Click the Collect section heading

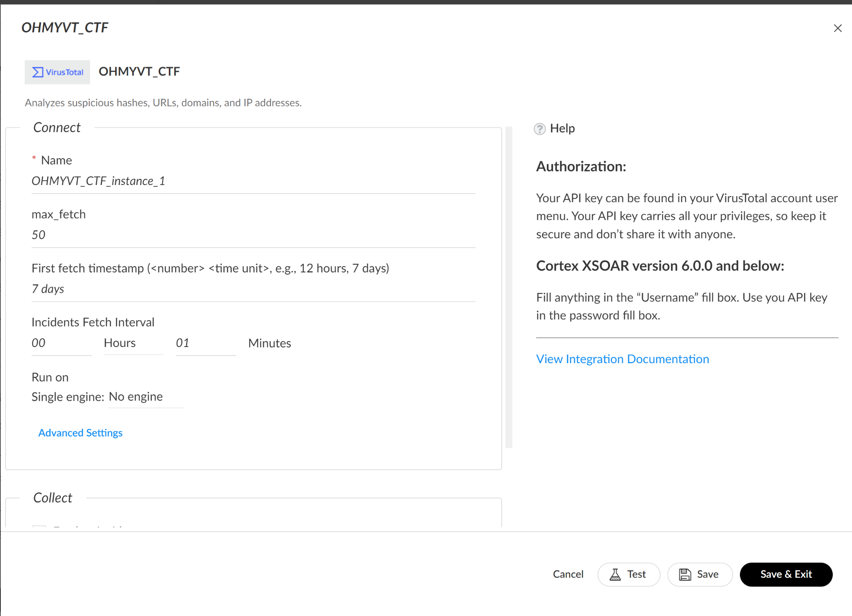(x=52, y=497)
